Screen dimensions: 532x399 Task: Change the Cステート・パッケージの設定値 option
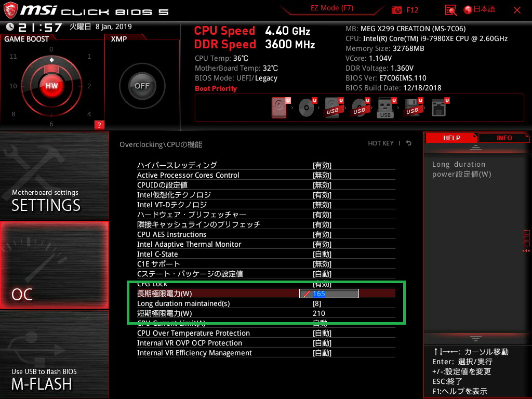[x=322, y=273]
